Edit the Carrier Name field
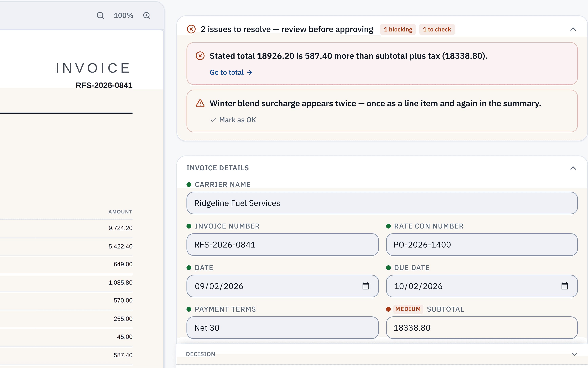588x368 pixels. (382, 203)
